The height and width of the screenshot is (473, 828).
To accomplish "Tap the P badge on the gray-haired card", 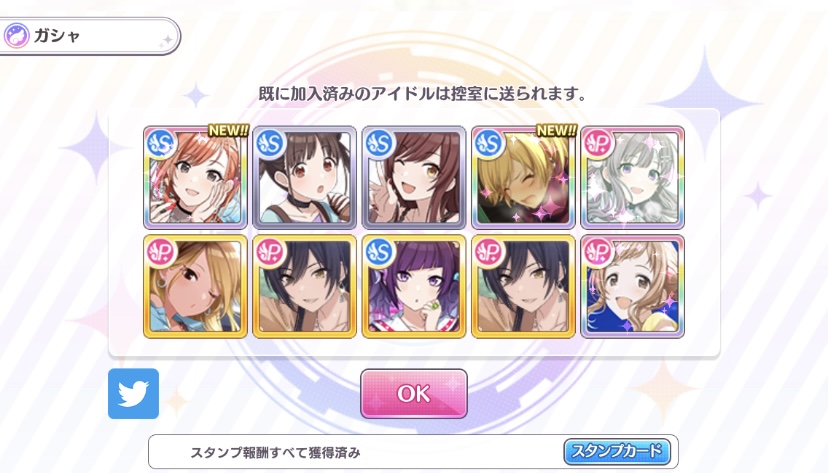I will [x=598, y=144].
